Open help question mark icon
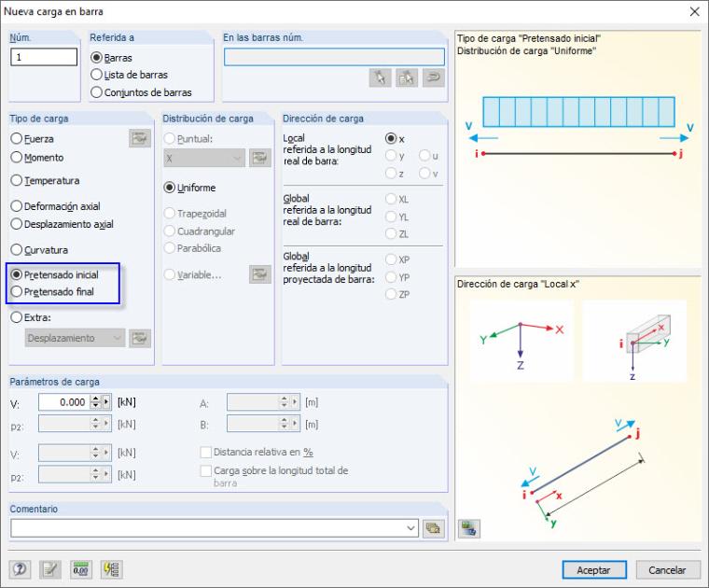Viewport: 709px width, 588px height. point(20,569)
